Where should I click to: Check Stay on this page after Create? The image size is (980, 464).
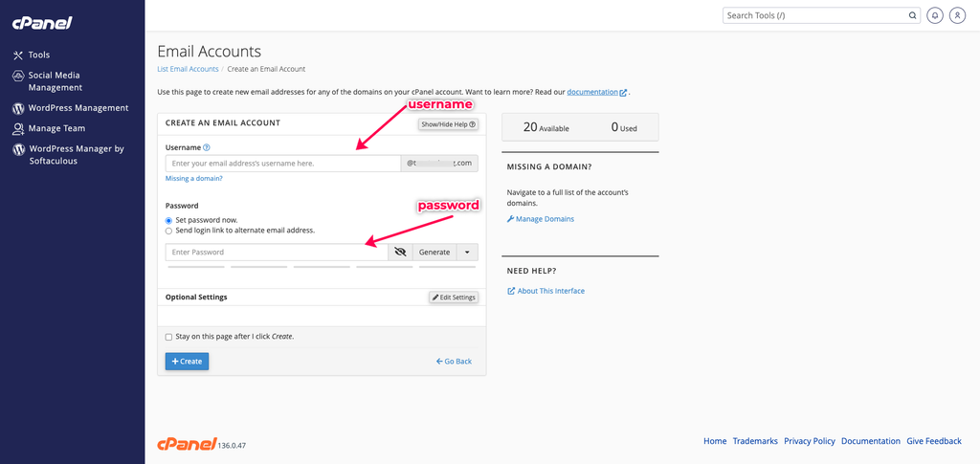coord(168,337)
